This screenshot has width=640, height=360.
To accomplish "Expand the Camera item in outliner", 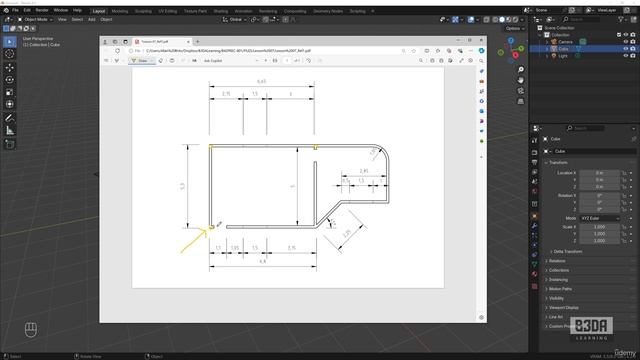I will [x=547, y=42].
